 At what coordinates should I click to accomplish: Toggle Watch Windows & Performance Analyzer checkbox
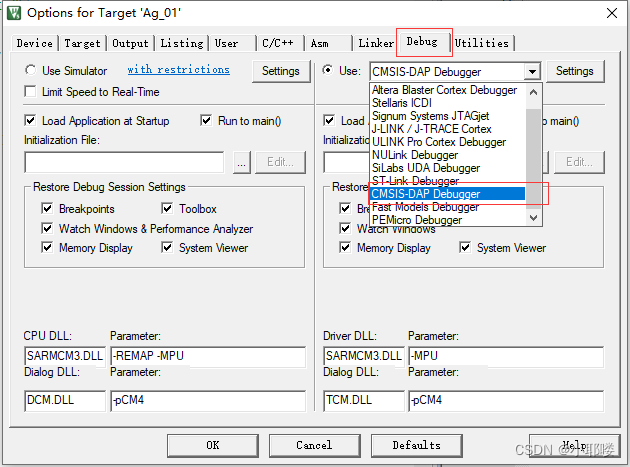(47, 228)
